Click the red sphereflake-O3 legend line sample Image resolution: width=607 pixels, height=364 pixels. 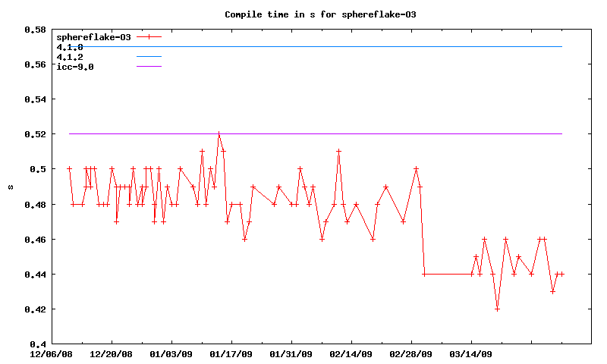(x=149, y=36)
